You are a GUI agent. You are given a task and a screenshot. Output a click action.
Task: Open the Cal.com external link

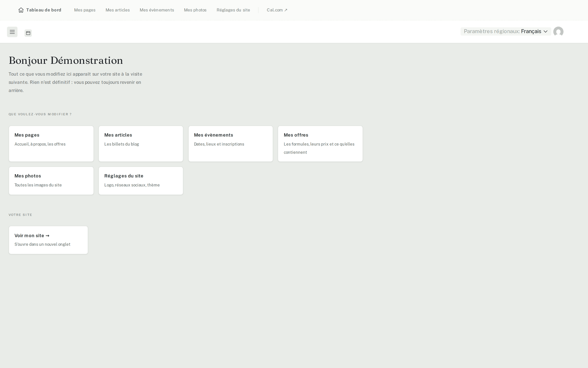pyautogui.click(x=277, y=10)
